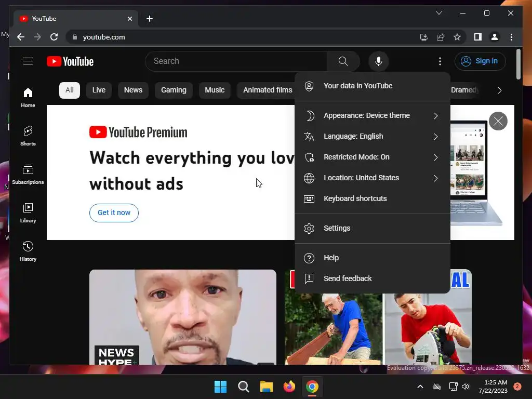The width and height of the screenshot is (532, 399).
Task: Click the YouTube search input field
Action: [x=236, y=61]
